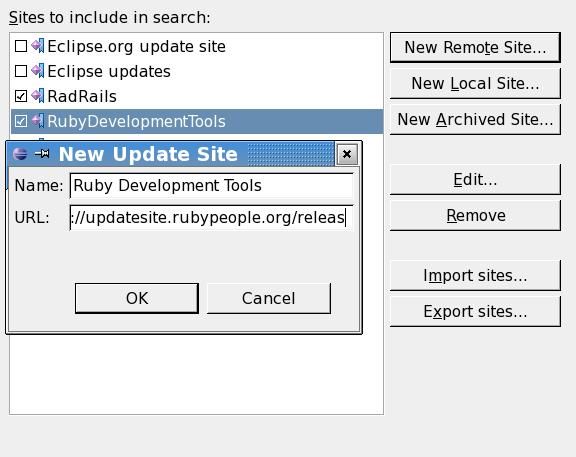
Task: Uncheck the RubyDevelopmentTools checkbox
Action: point(21,121)
